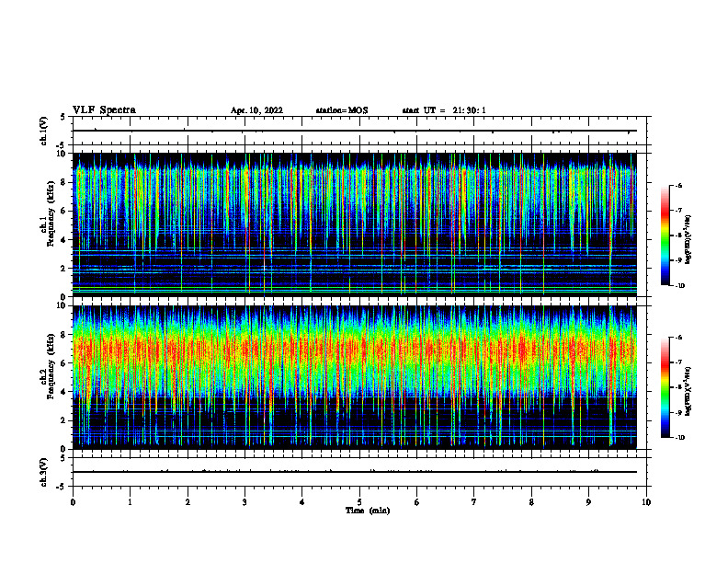Viewport: 728px width, 563px height.
Task: Click the "4" kHz tick of ch.1 panel
Action: coord(65,240)
